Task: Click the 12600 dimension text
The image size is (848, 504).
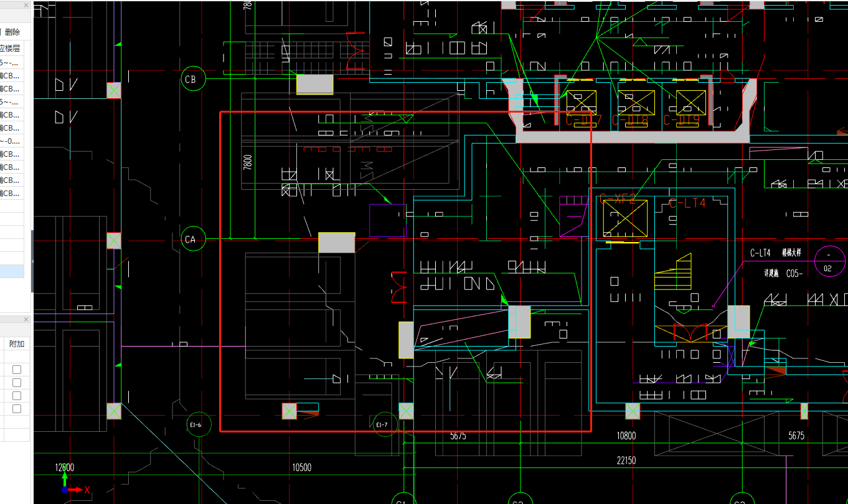Action: (65, 467)
